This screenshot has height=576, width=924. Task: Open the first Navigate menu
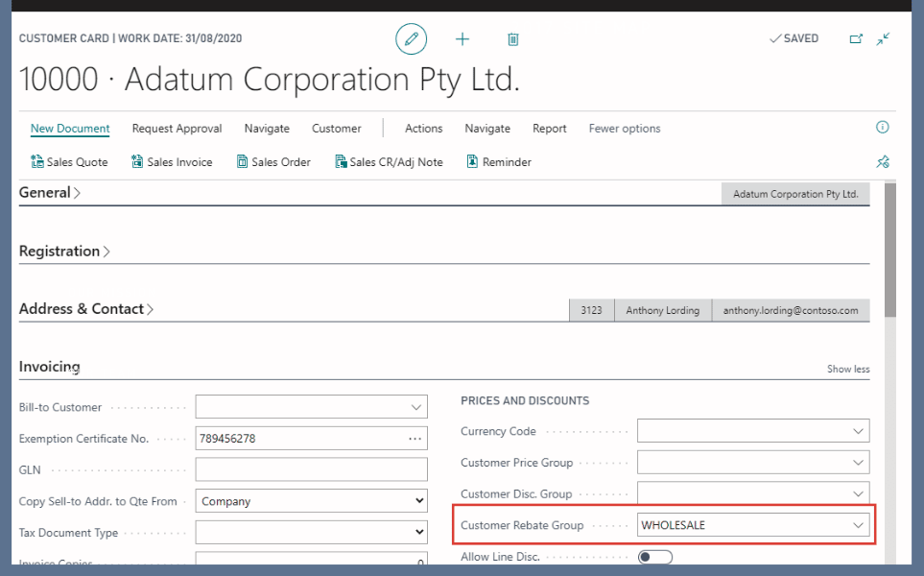(x=267, y=129)
